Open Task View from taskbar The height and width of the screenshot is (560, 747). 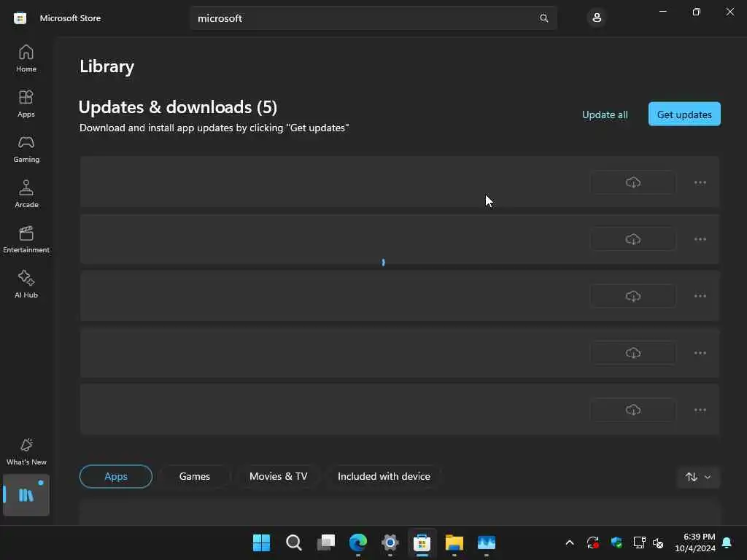click(326, 542)
